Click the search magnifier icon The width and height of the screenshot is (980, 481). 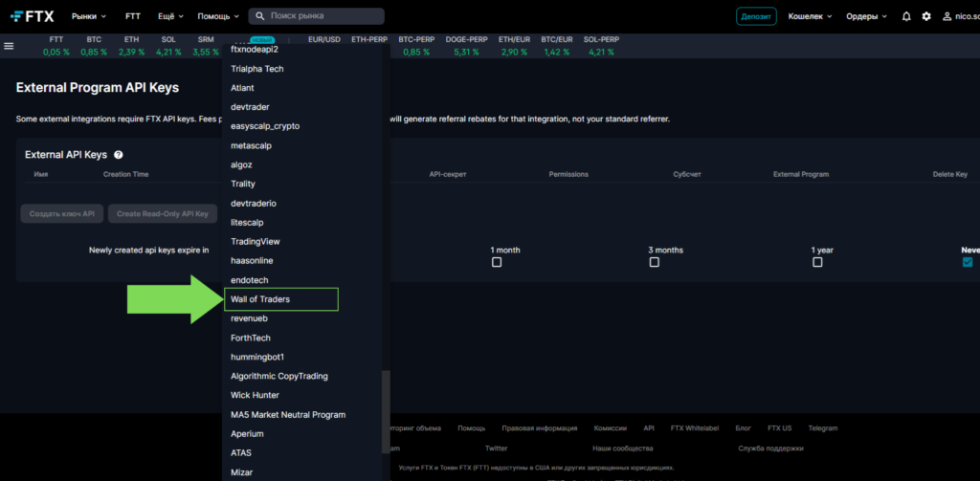tap(259, 16)
